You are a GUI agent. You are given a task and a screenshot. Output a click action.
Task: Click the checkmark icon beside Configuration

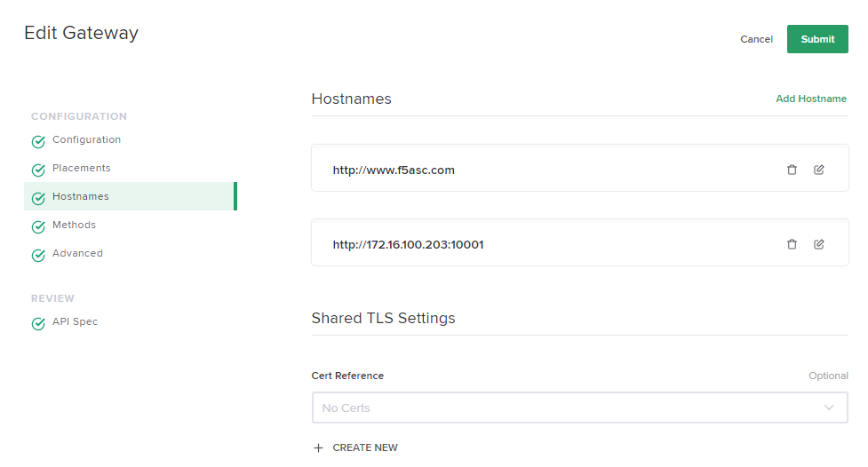point(38,141)
